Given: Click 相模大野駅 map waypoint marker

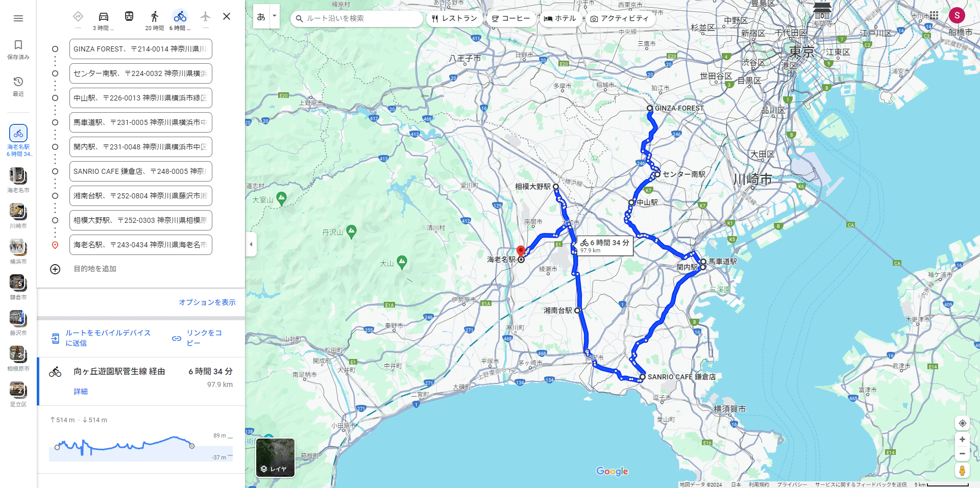Looking at the screenshot, I should click(556, 187).
